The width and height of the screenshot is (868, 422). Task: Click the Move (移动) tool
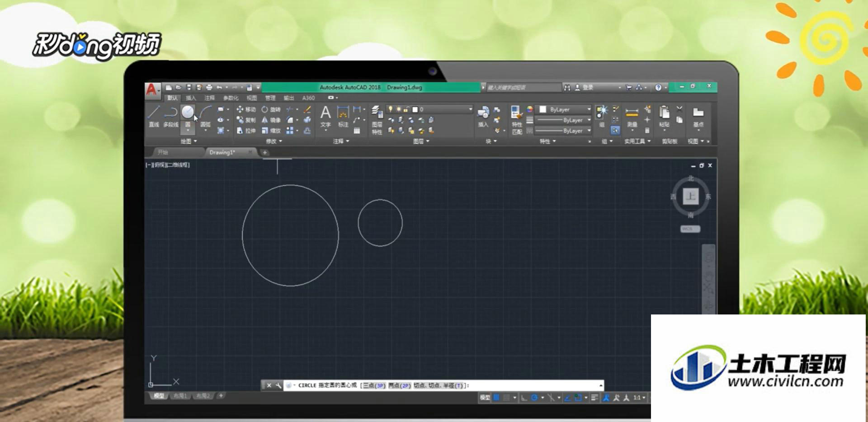tap(246, 109)
